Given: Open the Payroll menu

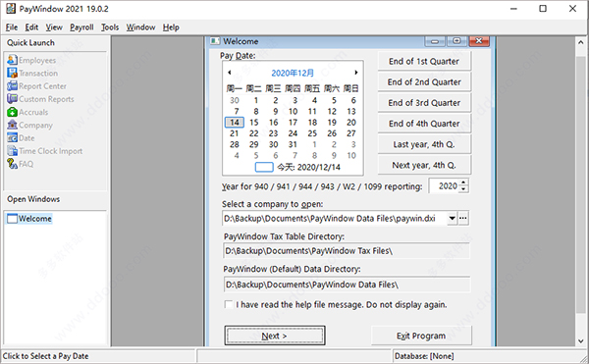Looking at the screenshot, I should (x=81, y=27).
